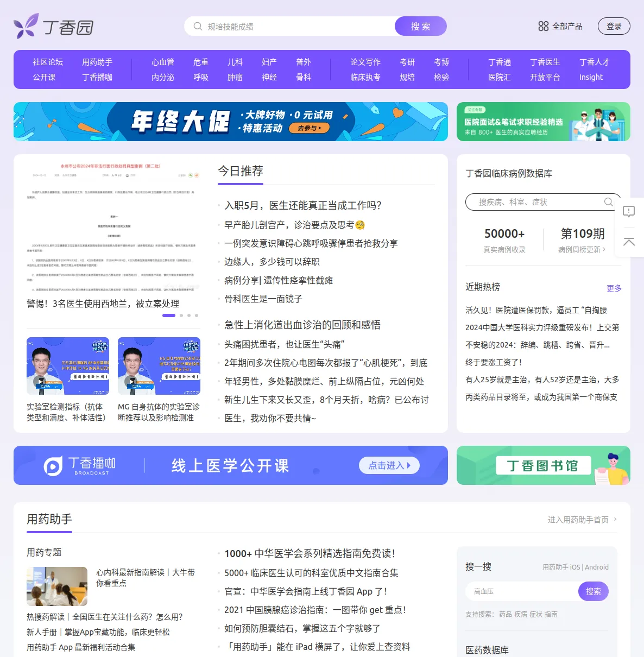Open 1000+ 中华医学会系列精选指南免费读!

tap(310, 553)
